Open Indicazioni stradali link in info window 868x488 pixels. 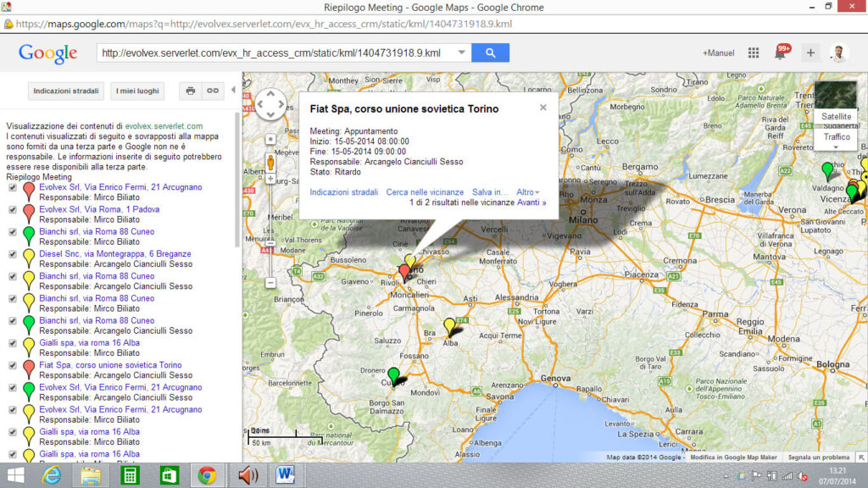pyautogui.click(x=344, y=192)
